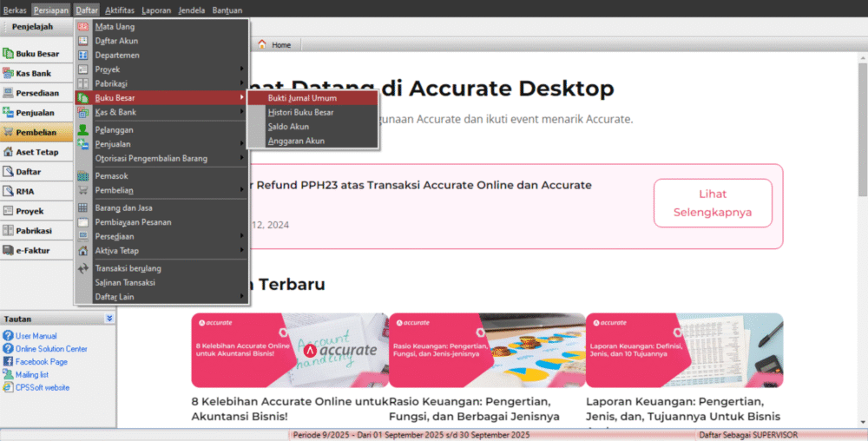Collapse the Tautan panel chevron
The width and height of the screenshot is (868, 441).
click(x=109, y=319)
